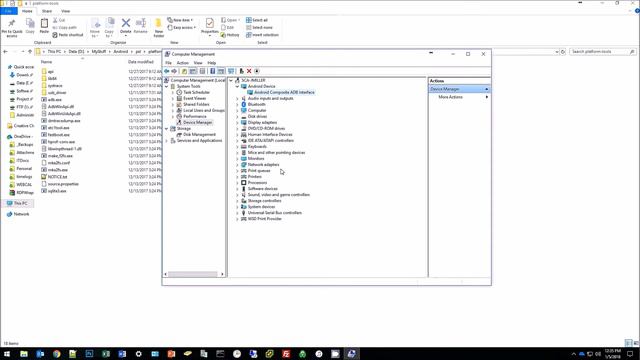Click Properties in File Explorer ribbon
640x360 pixels.
tap(210, 27)
